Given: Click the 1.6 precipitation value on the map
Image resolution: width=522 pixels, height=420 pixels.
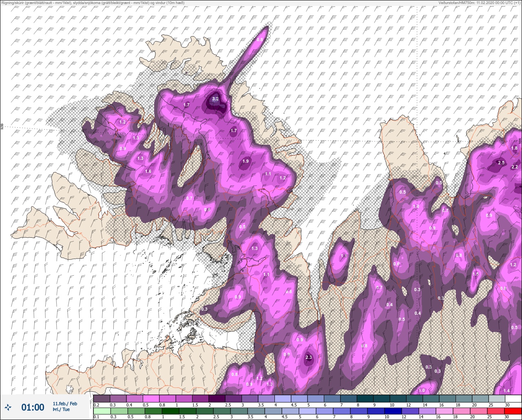Looking at the screenshot, I should (148, 172).
